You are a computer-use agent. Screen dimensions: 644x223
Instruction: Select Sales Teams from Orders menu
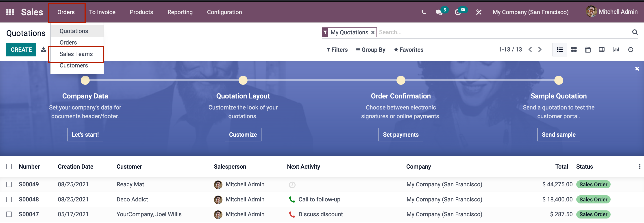[x=76, y=54]
